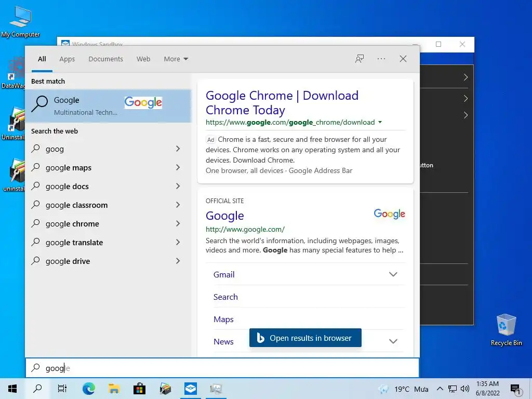
Task: Switch to the Documents tab
Action: coord(105,59)
